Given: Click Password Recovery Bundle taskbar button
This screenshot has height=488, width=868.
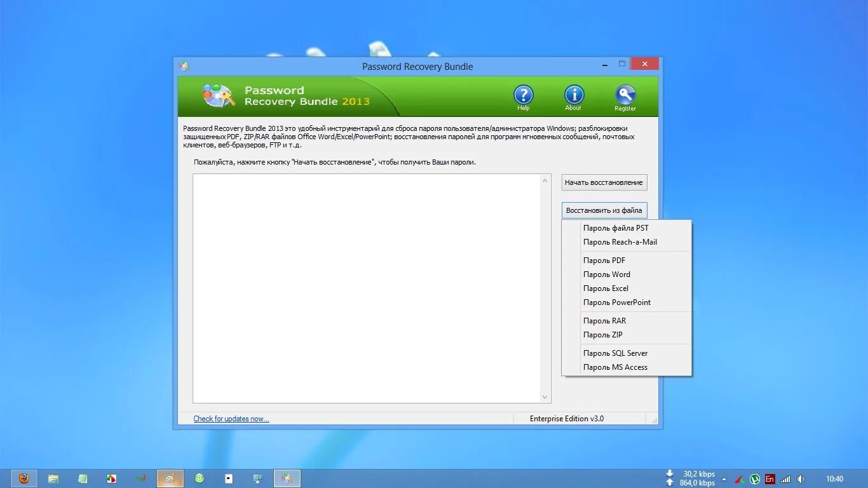Looking at the screenshot, I should [x=287, y=478].
